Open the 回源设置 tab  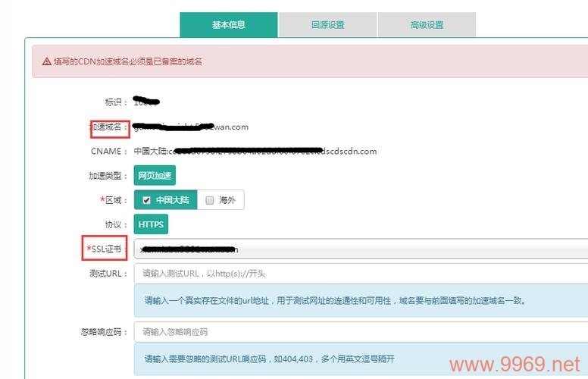(x=328, y=25)
